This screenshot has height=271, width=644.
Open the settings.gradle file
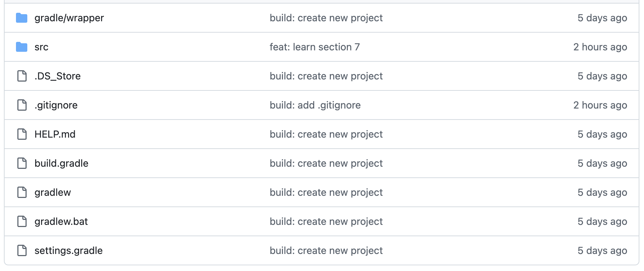click(x=68, y=250)
